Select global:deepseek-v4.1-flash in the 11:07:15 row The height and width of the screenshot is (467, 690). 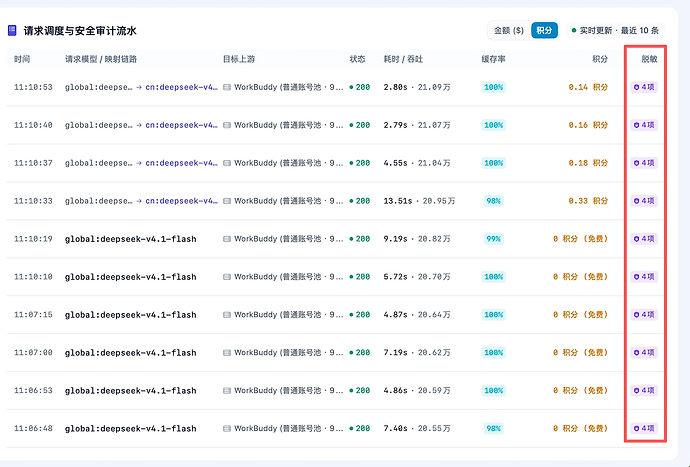130,315
